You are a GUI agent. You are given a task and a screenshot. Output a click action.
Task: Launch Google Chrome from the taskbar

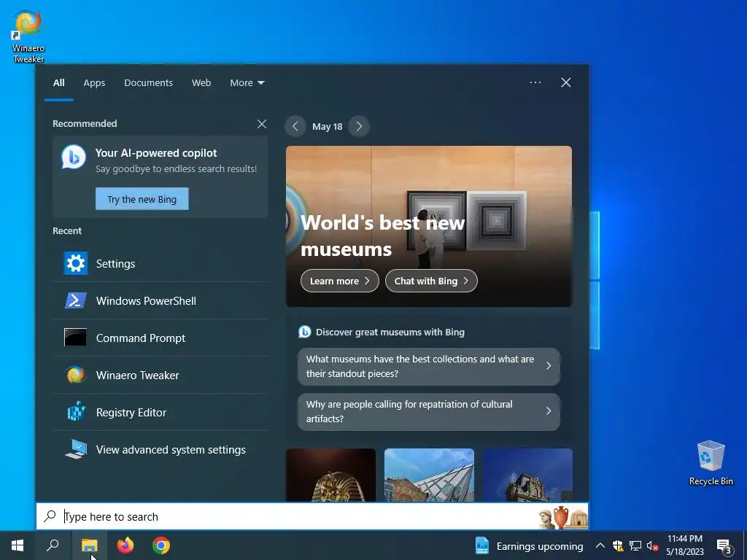(161, 545)
